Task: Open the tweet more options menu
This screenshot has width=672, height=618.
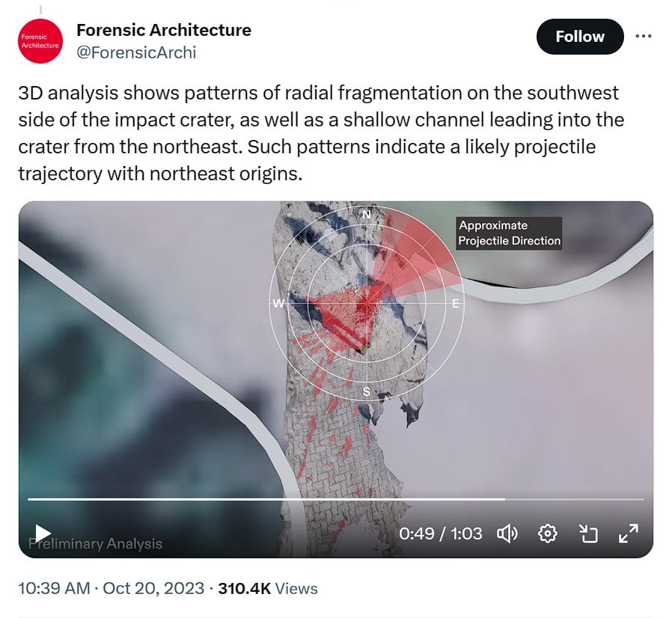Action: [644, 37]
